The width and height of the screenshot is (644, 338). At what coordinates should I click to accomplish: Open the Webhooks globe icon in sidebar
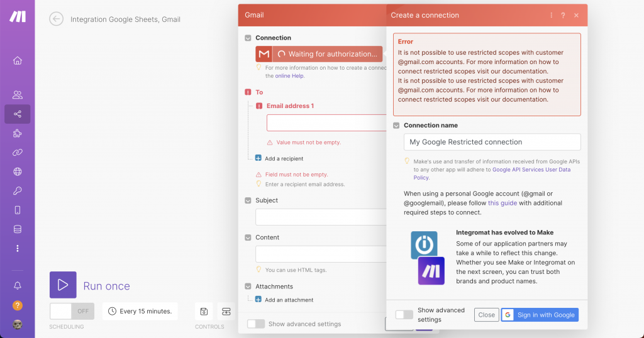click(17, 172)
